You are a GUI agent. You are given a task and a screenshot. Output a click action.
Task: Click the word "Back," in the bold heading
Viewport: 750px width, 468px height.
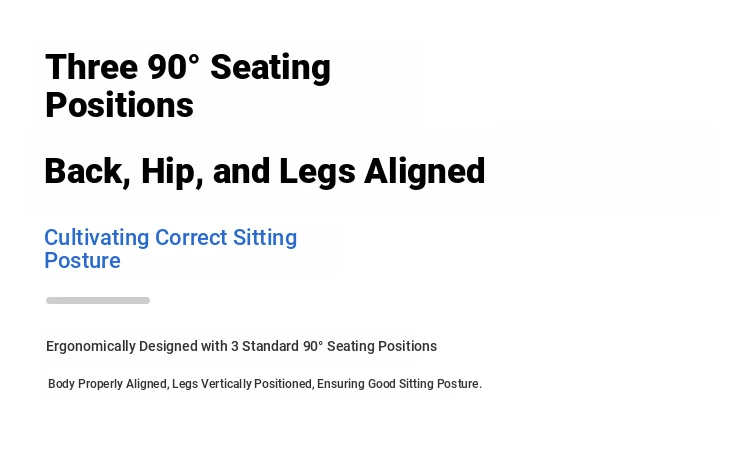88,171
